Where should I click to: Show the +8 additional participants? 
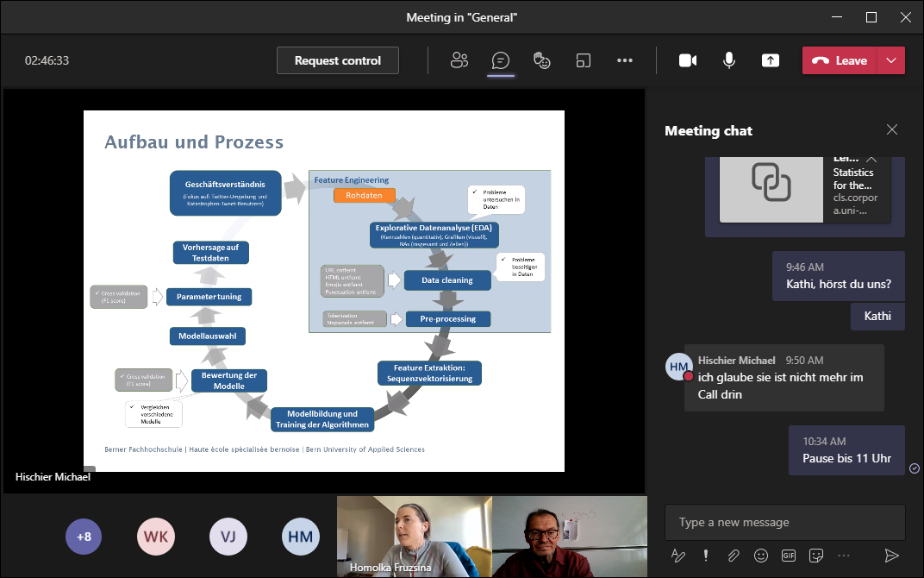84,537
